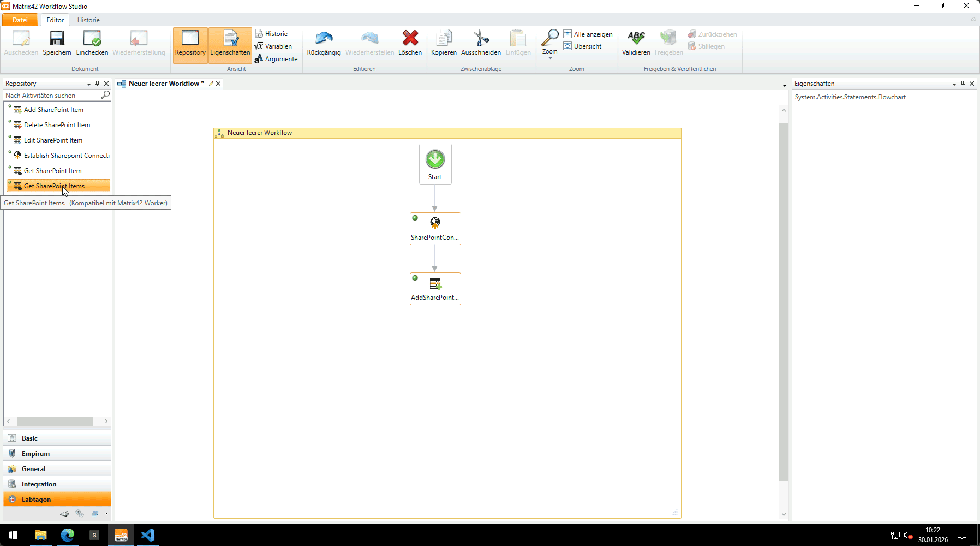Select the AddSharePoint activity node
This screenshot has width=980, height=546.
coord(435,289)
